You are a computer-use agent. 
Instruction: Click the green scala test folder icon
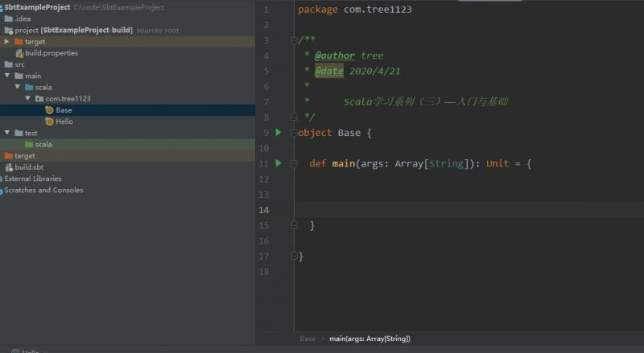click(29, 144)
